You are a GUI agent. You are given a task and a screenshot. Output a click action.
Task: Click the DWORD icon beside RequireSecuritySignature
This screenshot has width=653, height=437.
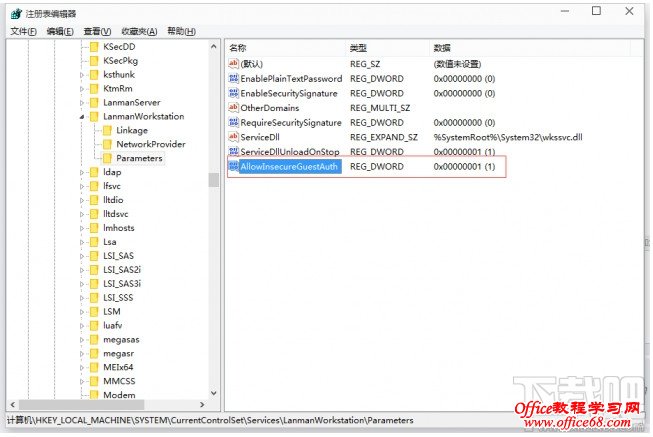coord(233,122)
